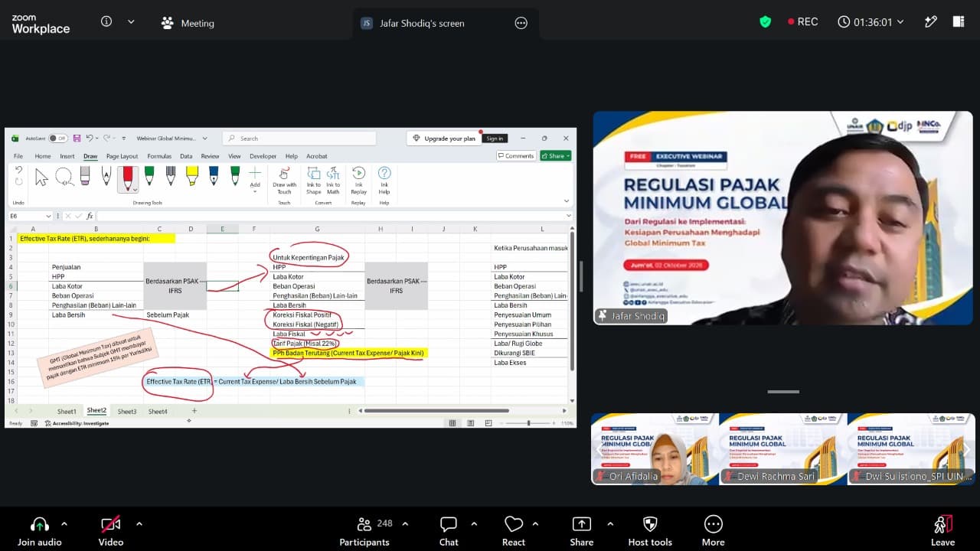Open More options beside Jafar Shodiq's screen
980x551 pixels.
(x=521, y=23)
